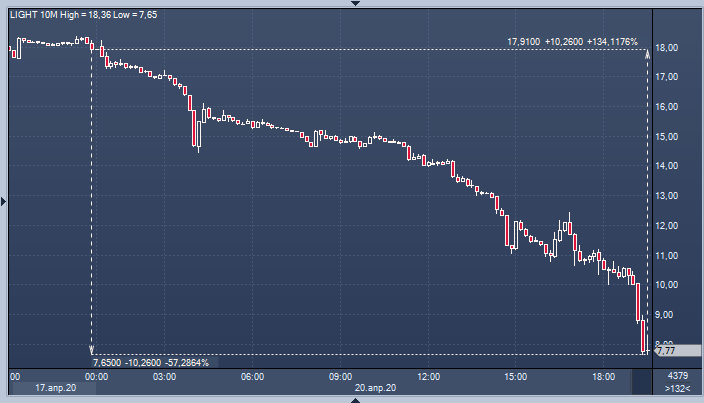Click the 20.апр.20 date label
704x403 pixels.
point(375,387)
